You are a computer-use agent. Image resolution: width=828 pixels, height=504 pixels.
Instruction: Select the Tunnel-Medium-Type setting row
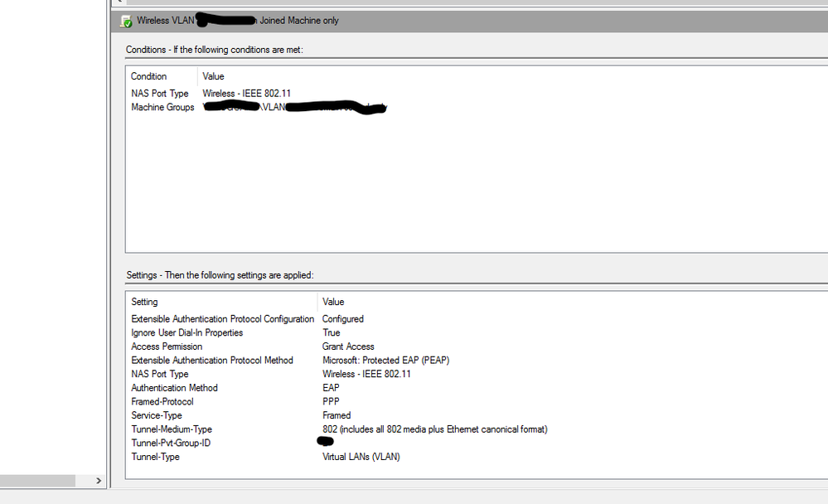172,429
